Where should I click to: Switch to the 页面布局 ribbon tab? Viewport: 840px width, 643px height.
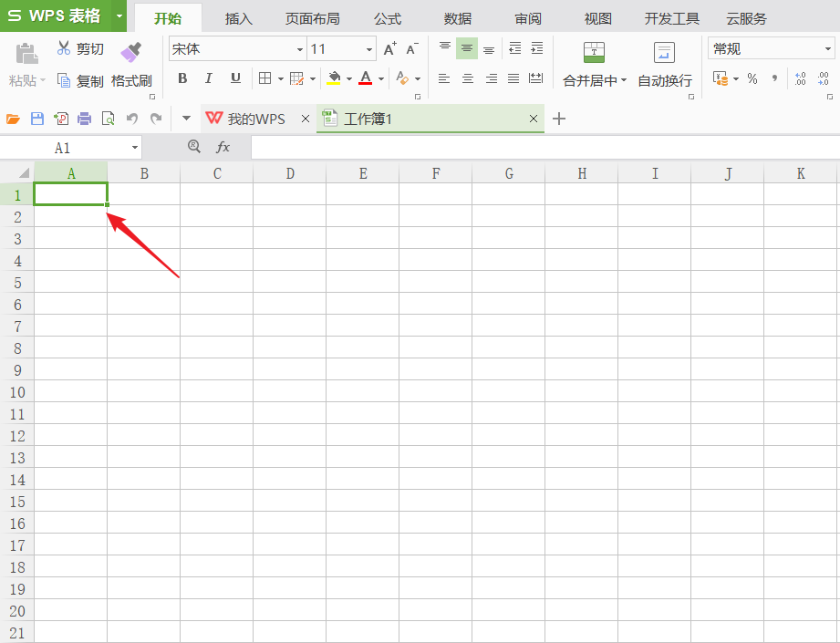click(312, 19)
